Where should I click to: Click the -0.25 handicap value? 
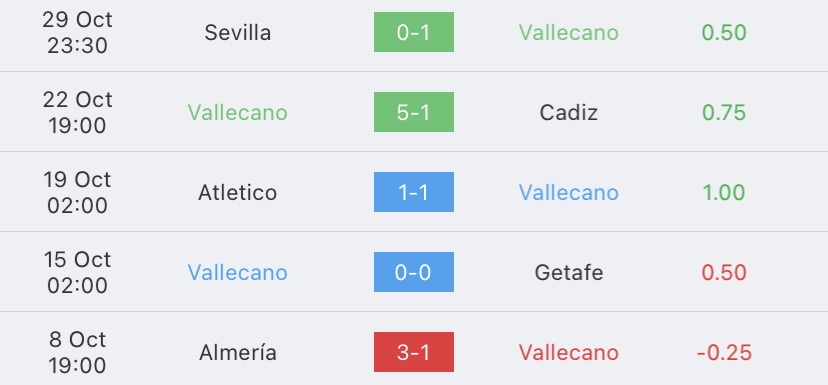click(x=724, y=353)
